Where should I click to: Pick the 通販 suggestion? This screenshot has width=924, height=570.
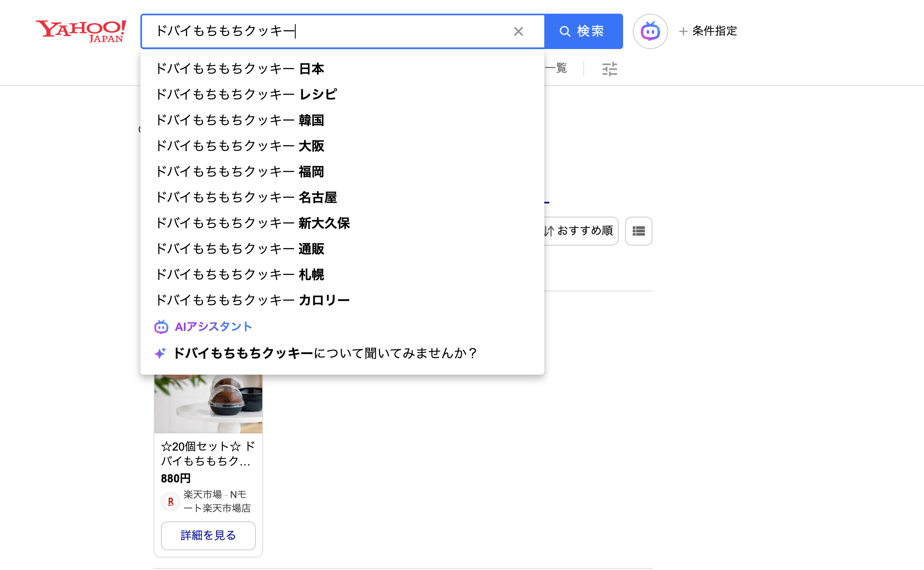240,249
